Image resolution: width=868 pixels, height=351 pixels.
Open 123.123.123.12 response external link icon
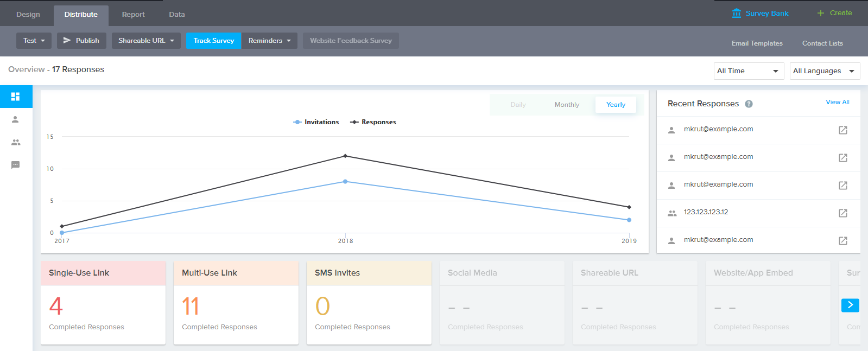point(843,213)
